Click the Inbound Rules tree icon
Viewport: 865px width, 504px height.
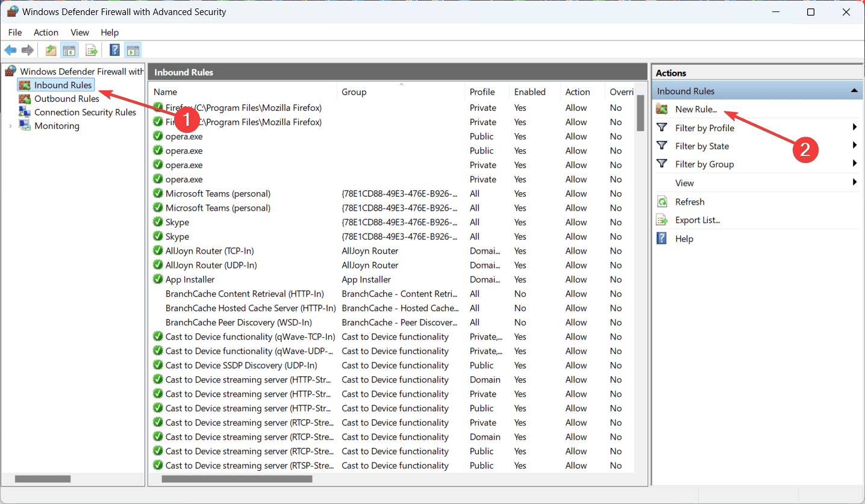[25, 85]
